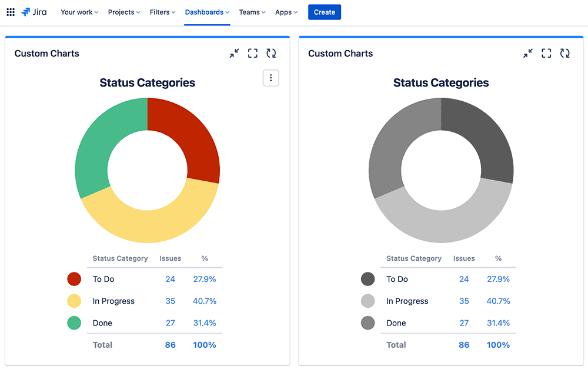Open the three-dot menu on left chart
This screenshot has width=588, height=379.
pos(270,78)
